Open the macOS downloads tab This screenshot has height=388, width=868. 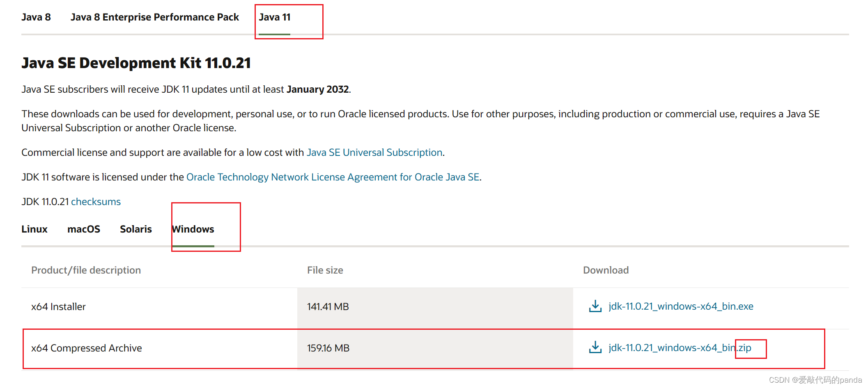pos(84,229)
